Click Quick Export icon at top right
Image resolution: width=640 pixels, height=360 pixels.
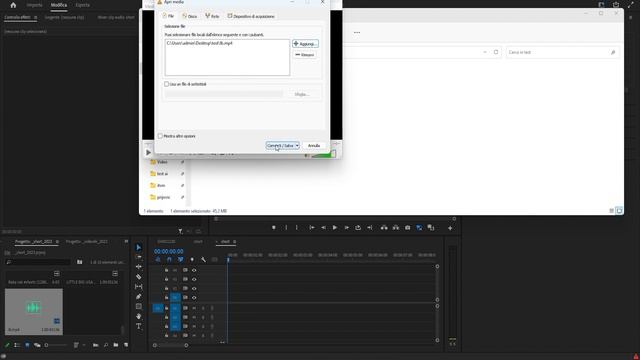click(x=616, y=5)
